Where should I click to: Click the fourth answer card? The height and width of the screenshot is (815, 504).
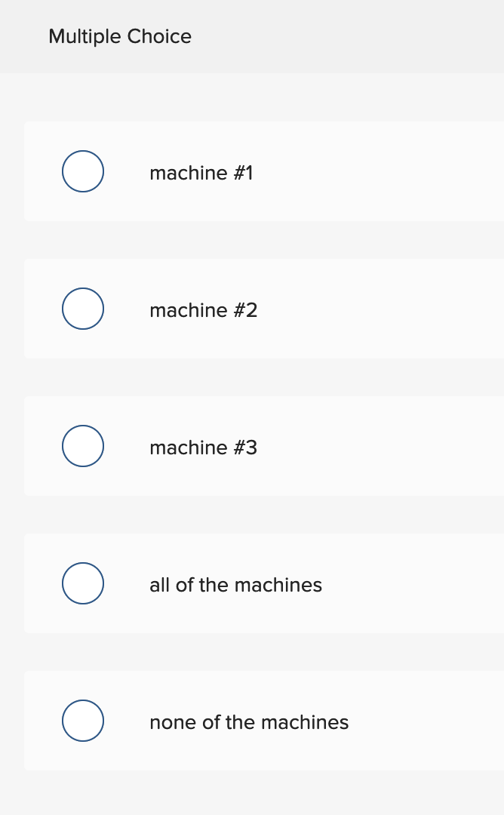click(264, 583)
